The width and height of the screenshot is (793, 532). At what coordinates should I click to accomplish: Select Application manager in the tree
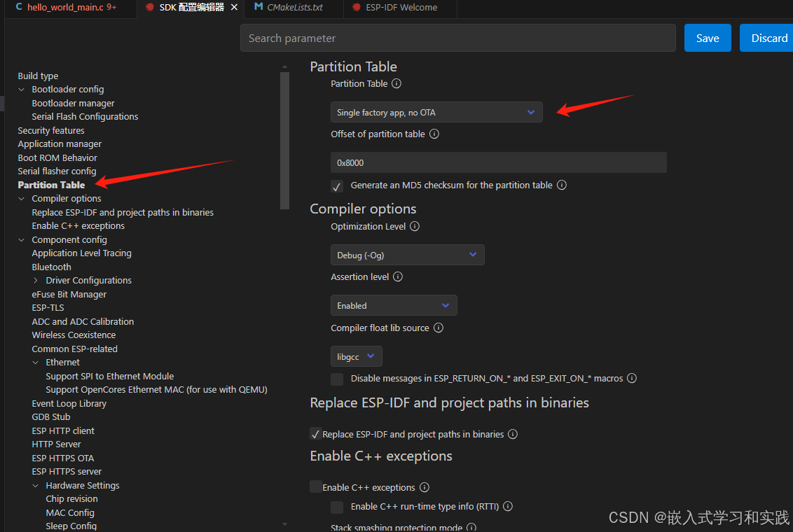click(x=60, y=144)
